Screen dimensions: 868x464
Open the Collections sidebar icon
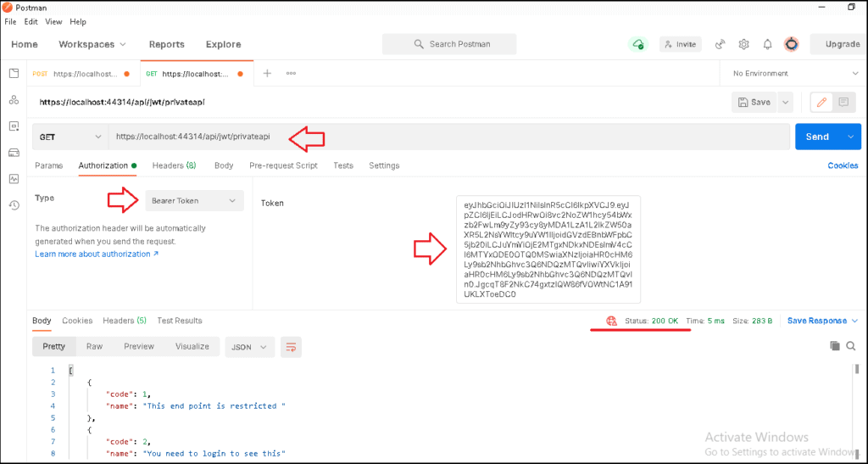tap(14, 73)
